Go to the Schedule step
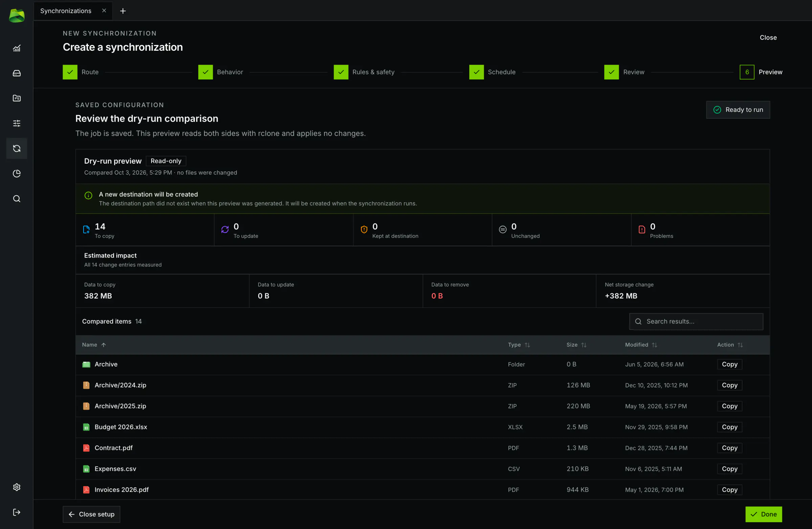This screenshot has height=529, width=812. (492, 72)
